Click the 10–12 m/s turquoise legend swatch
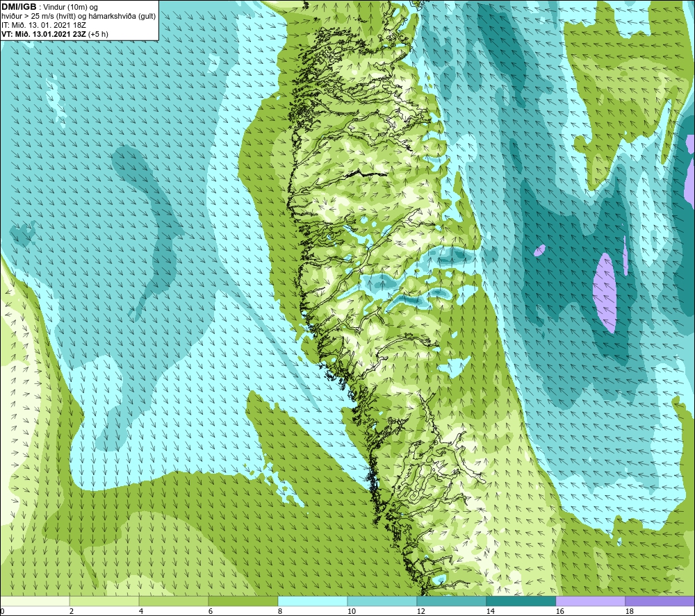Viewport: 695px width, 616px height. 382,601
